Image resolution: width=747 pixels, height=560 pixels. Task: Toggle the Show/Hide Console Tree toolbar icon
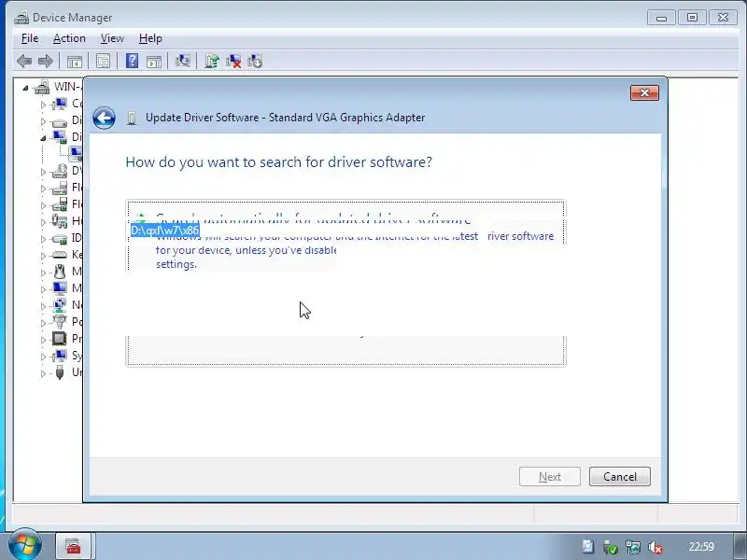tap(75, 61)
